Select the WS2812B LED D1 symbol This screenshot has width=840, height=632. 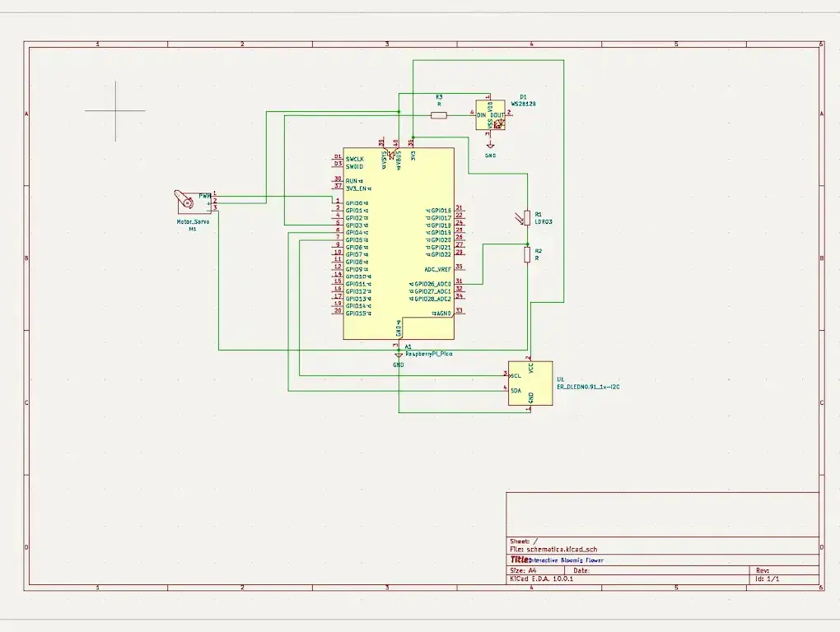click(490, 115)
